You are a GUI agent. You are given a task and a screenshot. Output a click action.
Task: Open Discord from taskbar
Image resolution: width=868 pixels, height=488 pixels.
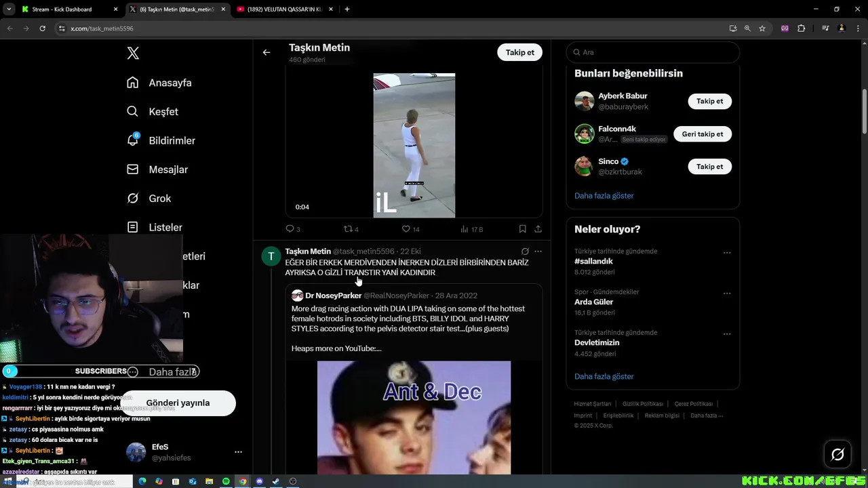259,481
